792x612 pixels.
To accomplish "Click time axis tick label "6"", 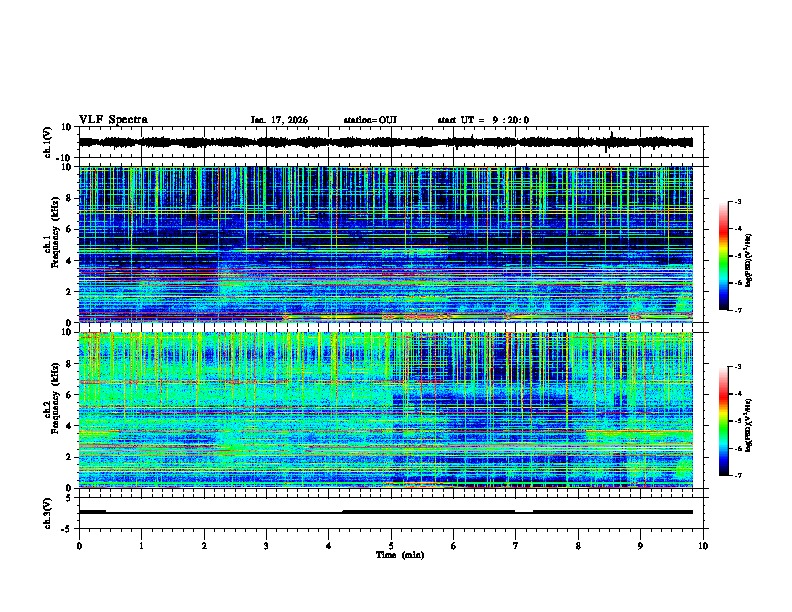I will point(453,546).
